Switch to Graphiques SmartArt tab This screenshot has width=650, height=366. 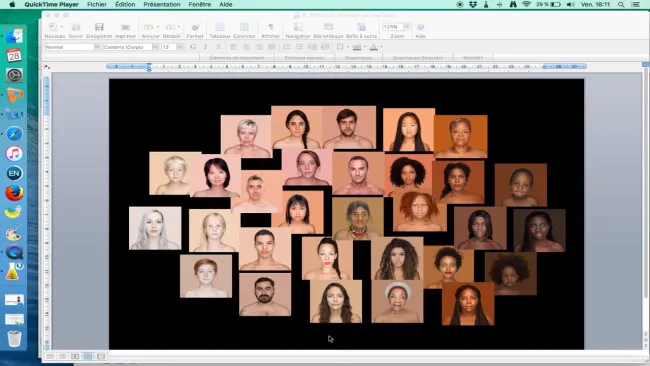(x=417, y=58)
